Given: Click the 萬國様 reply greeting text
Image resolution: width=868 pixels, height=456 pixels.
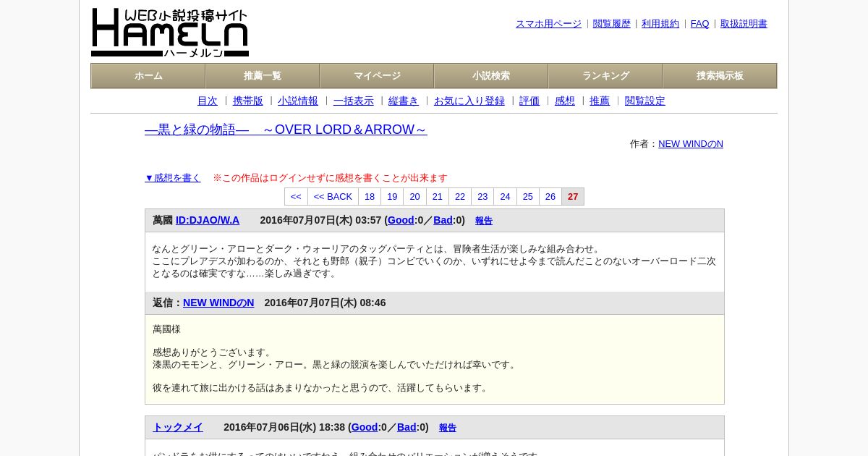Looking at the screenshot, I should click(167, 329).
